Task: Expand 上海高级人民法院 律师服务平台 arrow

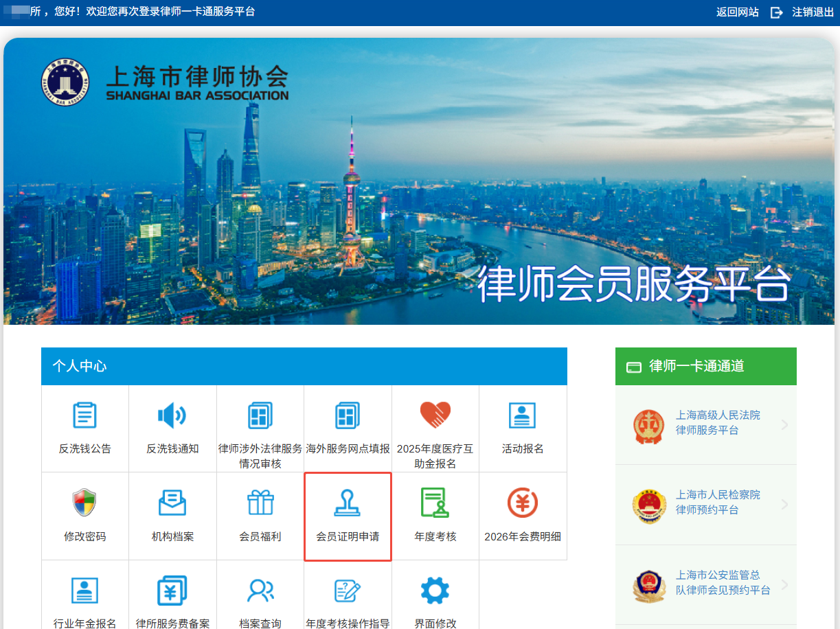Action: click(785, 425)
